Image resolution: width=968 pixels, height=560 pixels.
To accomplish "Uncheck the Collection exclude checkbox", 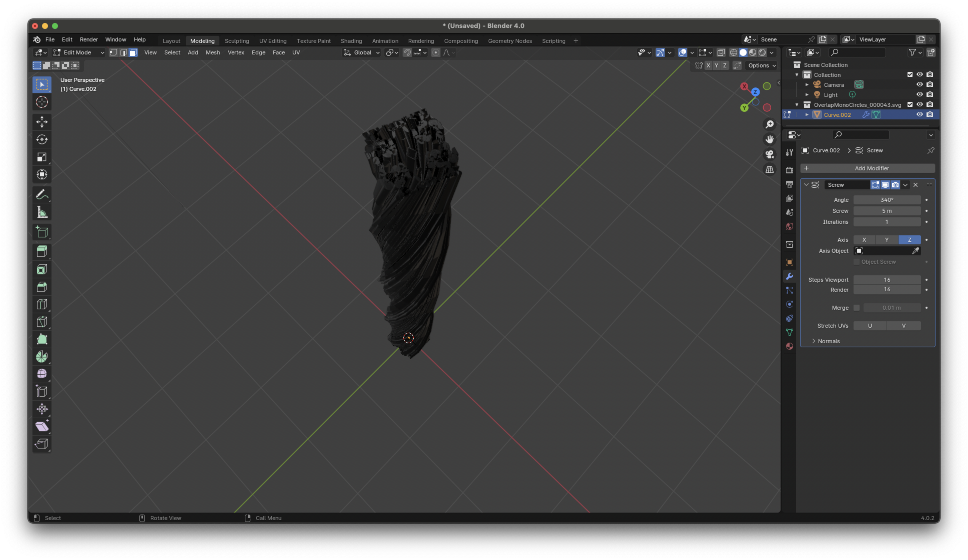I will coord(910,74).
